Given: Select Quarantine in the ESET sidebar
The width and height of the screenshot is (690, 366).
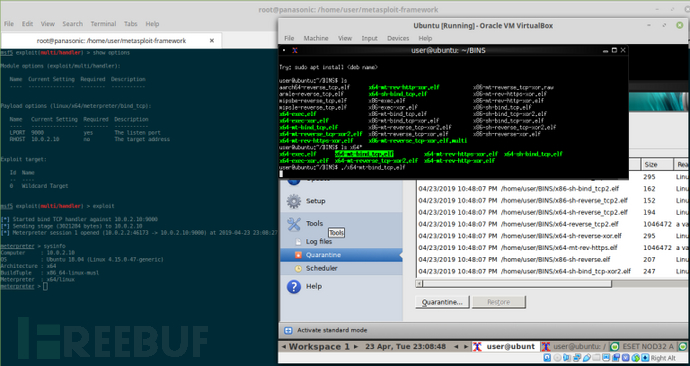Looking at the screenshot, I should [x=341, y=255].
